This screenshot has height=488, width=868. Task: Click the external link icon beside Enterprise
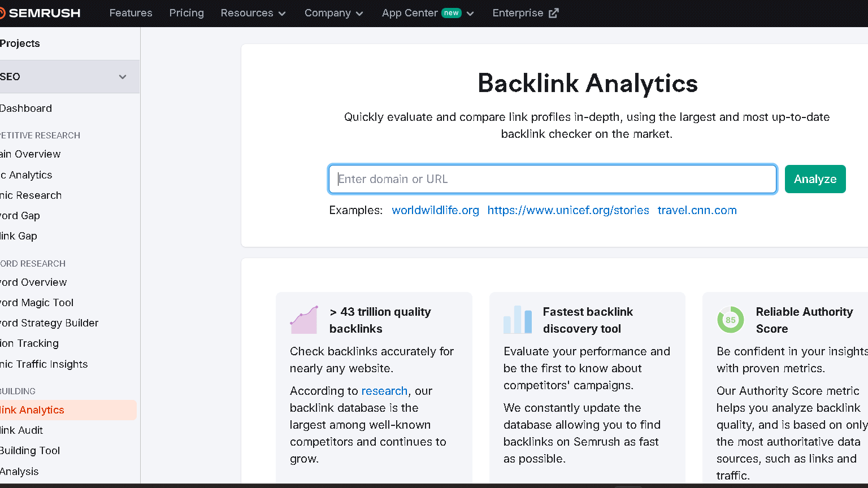coord(554,13)
